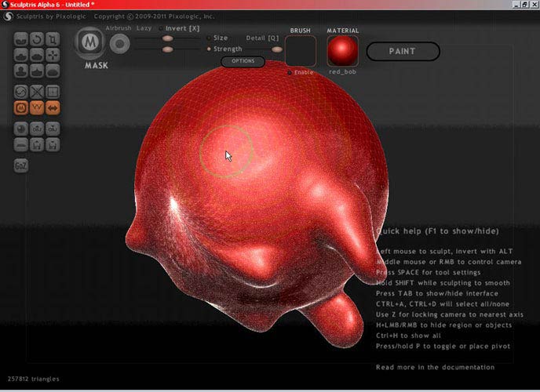Select the Grab tool

(53, 54)
